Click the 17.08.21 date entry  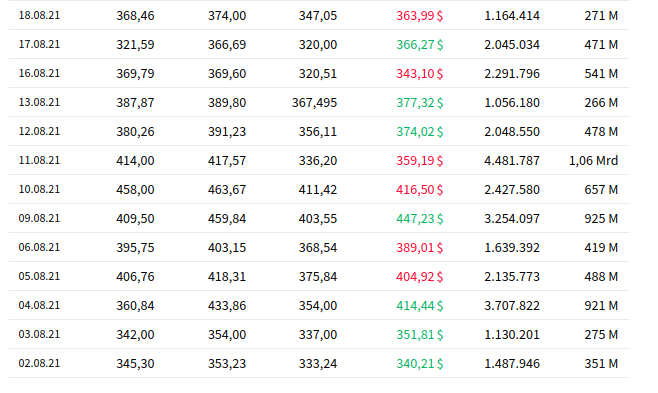point(39,44)
